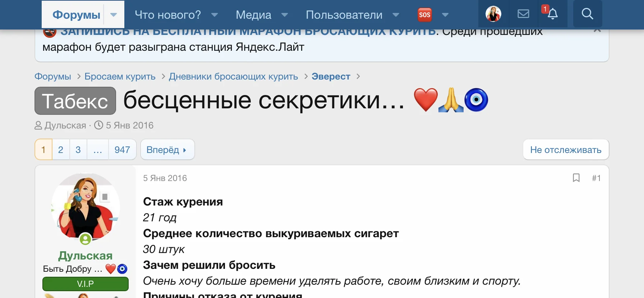Go forward using the Вперёд button
The image size is (644, 298).
[x=167, y=149]
